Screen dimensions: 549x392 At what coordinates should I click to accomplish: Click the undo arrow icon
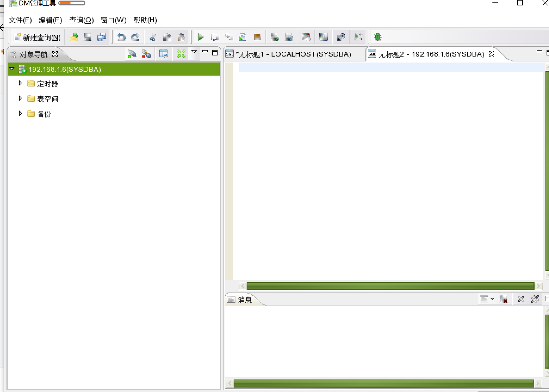[x=121, y=37]
